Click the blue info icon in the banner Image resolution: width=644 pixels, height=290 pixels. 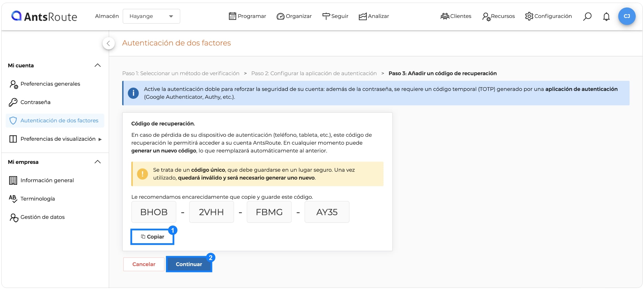click(133, 93)
